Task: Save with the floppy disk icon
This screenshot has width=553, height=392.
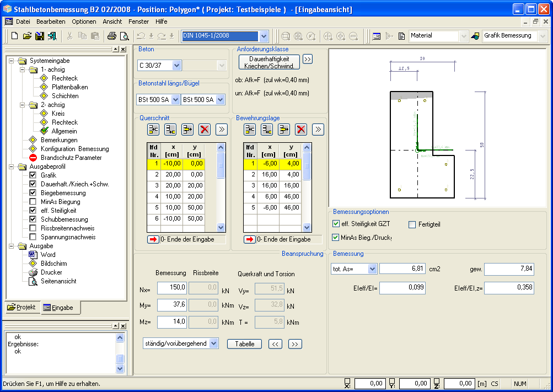Action: click(x=40, y=36)
